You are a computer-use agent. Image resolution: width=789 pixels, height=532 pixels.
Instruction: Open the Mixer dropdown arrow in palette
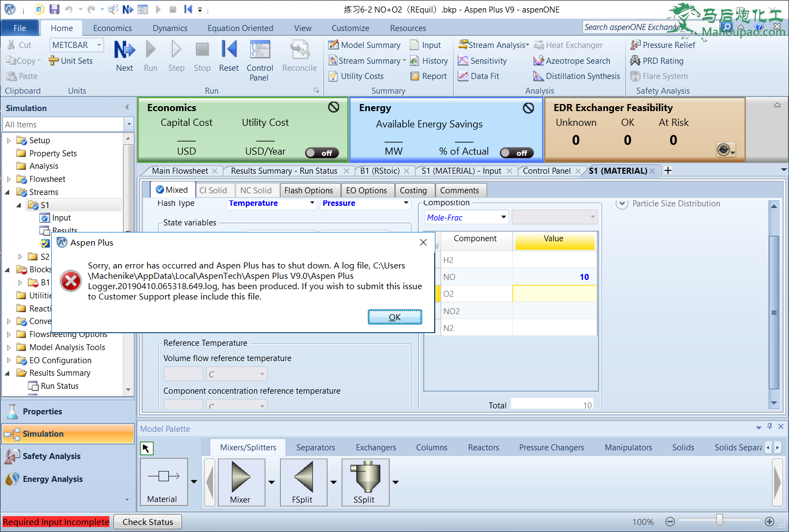point(271,482)
